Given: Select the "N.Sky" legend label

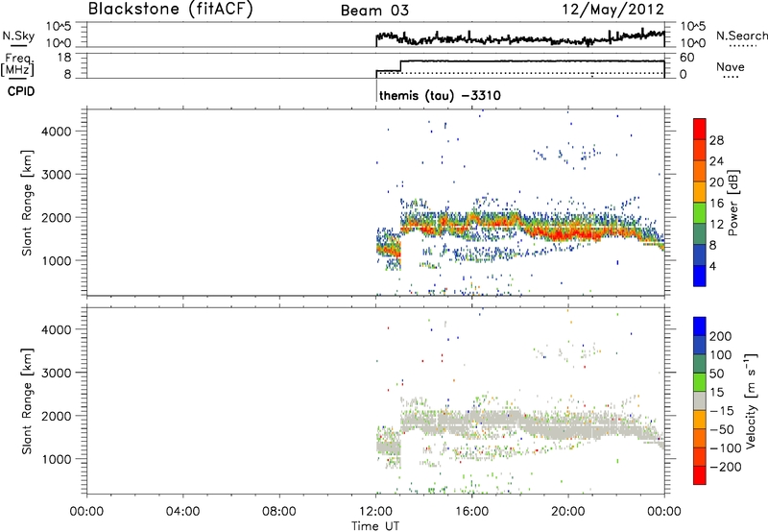Looking at the screenshot, I should [18, 36].
